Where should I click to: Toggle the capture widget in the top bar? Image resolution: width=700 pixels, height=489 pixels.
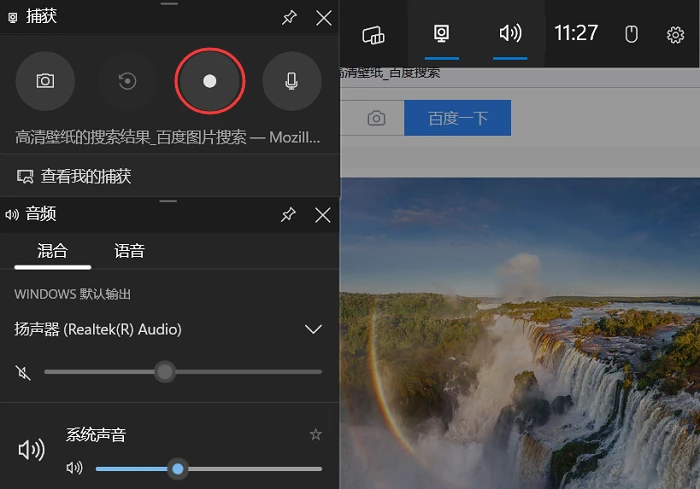pyautogui.click(x=442, y=34)
